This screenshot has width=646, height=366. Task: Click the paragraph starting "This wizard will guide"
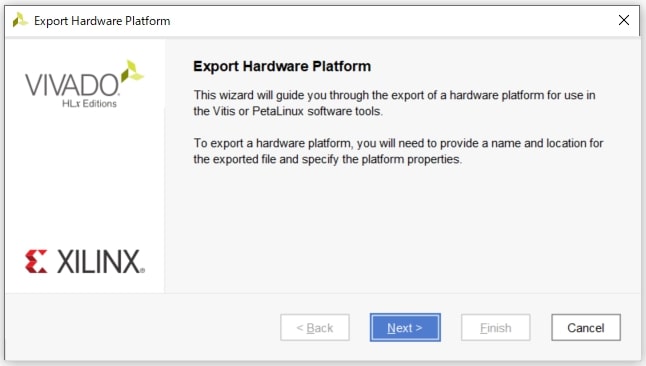(x=394, y=103)
